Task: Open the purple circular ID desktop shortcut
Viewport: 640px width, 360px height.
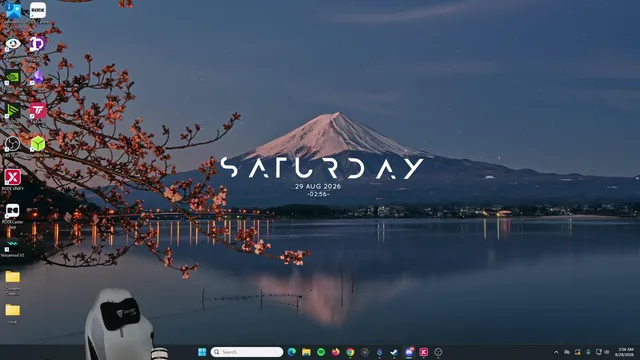Action: [38, 44]
